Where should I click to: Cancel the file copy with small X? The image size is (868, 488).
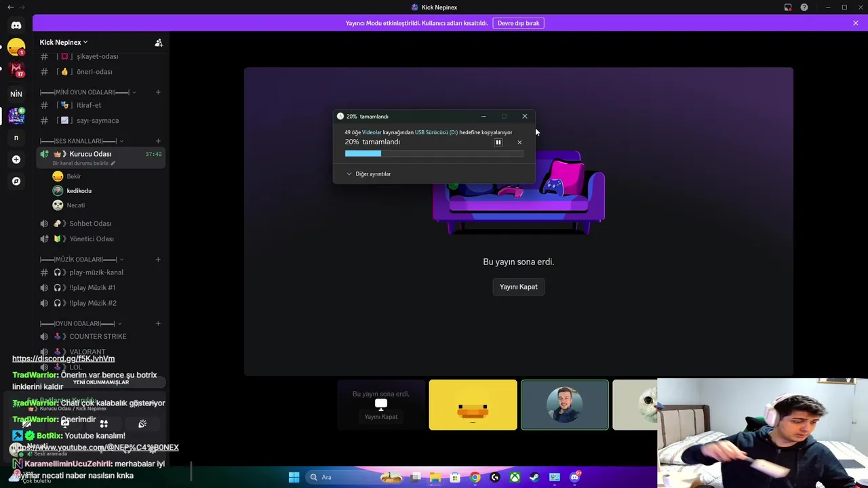click(x=519, y=142)
